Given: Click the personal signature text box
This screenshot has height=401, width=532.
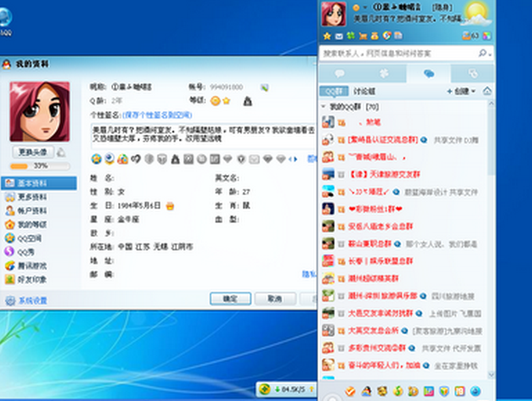Looking at the screenshot, I should pyautogui.click(x=204, y=135).
